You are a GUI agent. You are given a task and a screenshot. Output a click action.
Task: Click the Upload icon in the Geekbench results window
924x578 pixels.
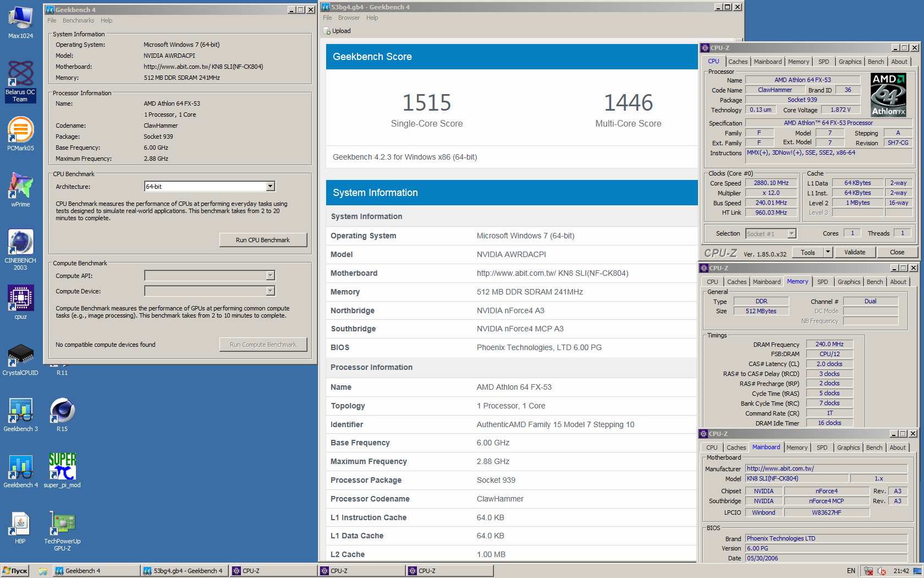327,31
